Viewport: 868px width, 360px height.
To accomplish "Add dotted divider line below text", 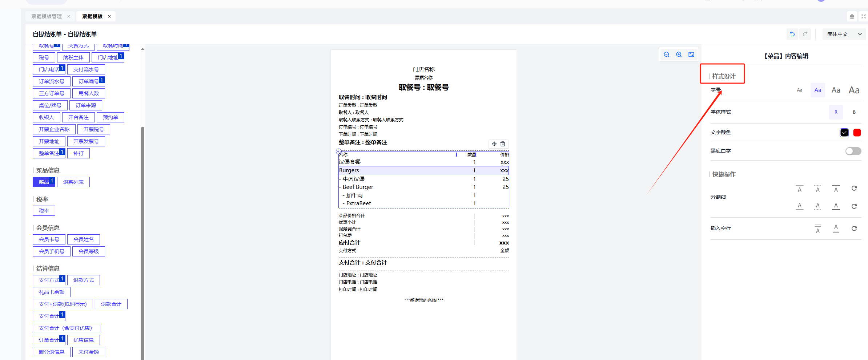I will [818, 206].
